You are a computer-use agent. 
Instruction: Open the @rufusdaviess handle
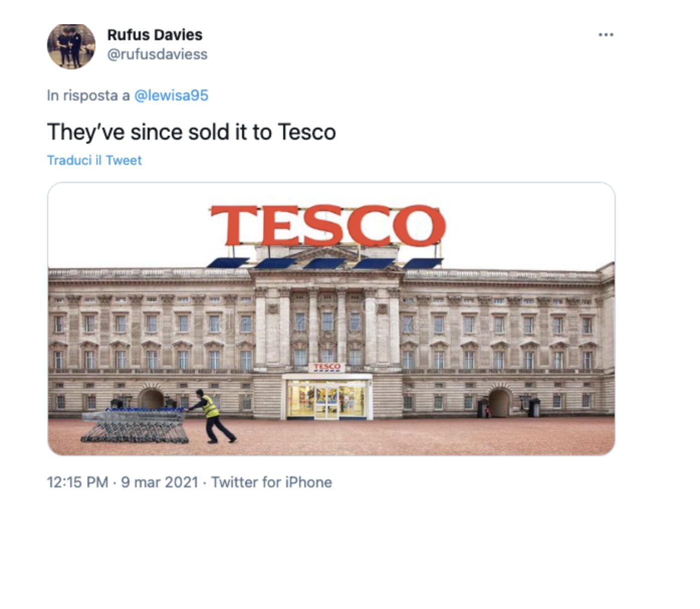pyautogui.click(x=157, y=54)
